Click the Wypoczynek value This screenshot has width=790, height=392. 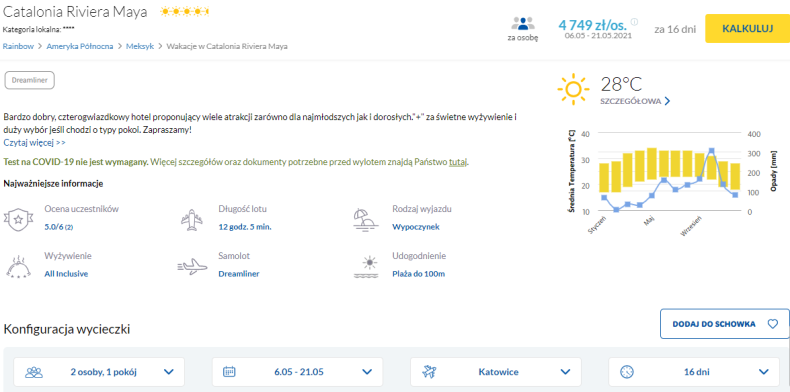tap(416, 227)
